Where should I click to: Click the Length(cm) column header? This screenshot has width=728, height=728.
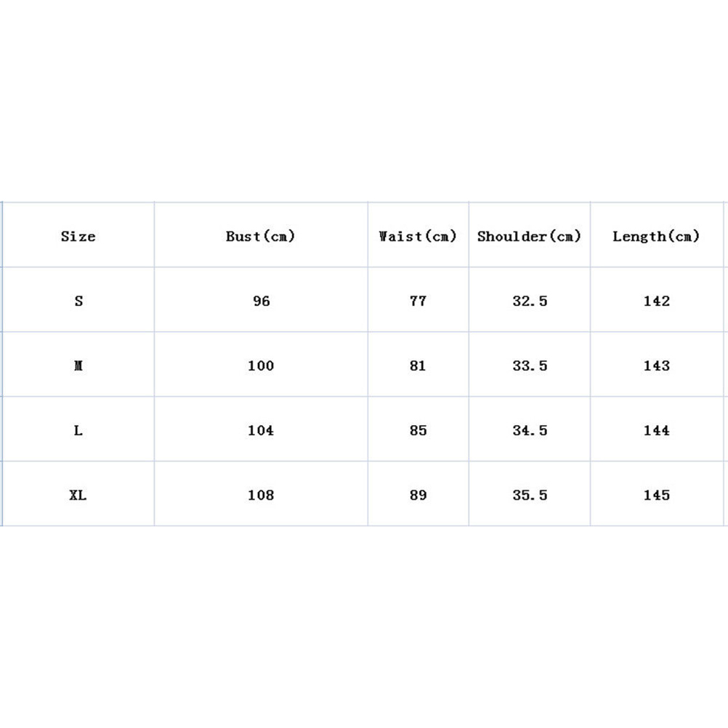point(656,236)
